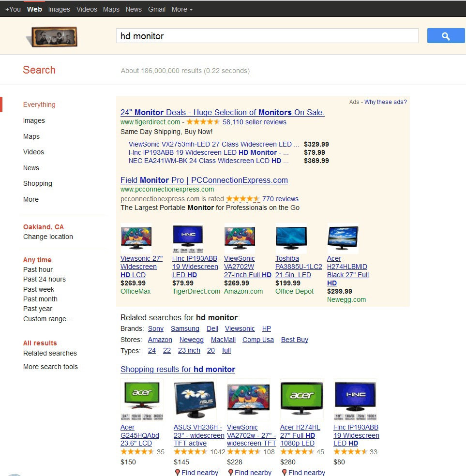The image size is (466, 476).
Task: Click the Best Buy store link
Action: coord(295,340)
